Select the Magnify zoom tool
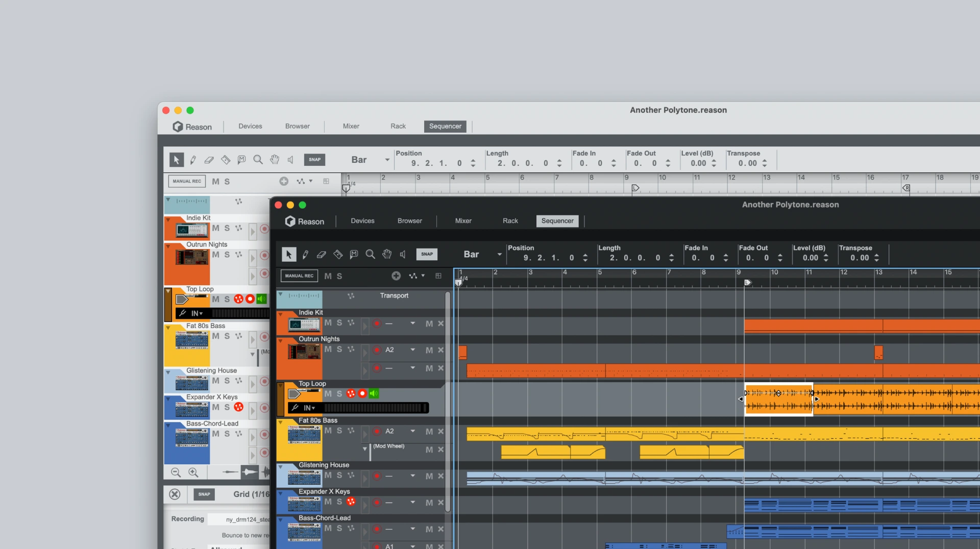 370,254
